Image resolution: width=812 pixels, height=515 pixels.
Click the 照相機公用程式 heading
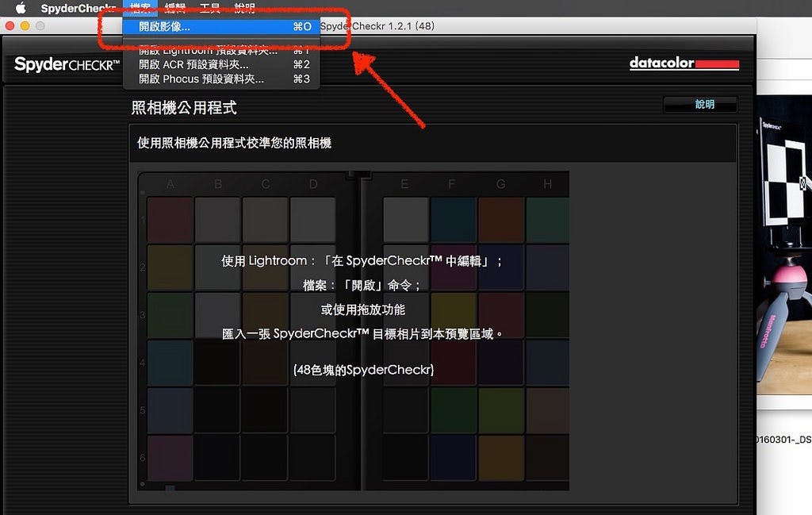pyautogui.click(x=184, y=108)
